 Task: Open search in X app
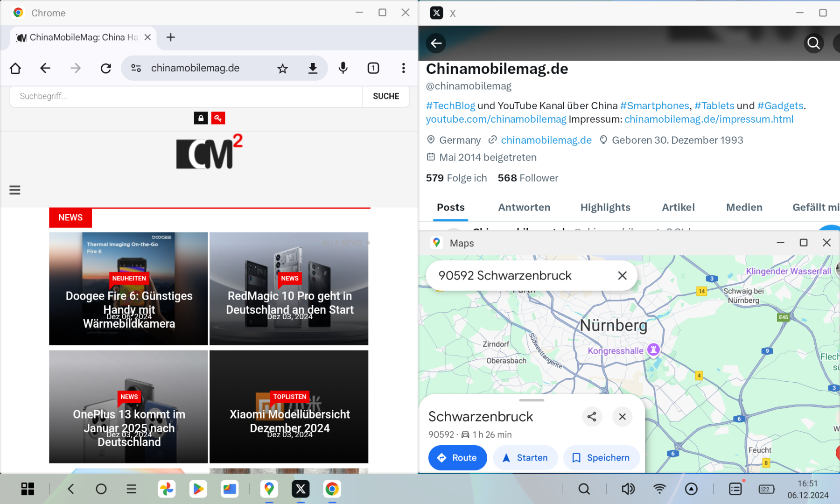point(814,43)
